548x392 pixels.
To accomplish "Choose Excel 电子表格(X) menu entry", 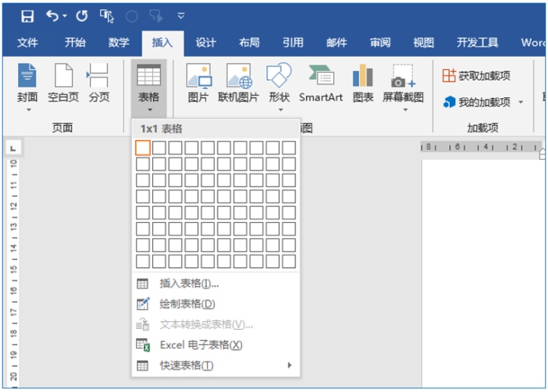I will pyautogui.click(x=216, y=345).
